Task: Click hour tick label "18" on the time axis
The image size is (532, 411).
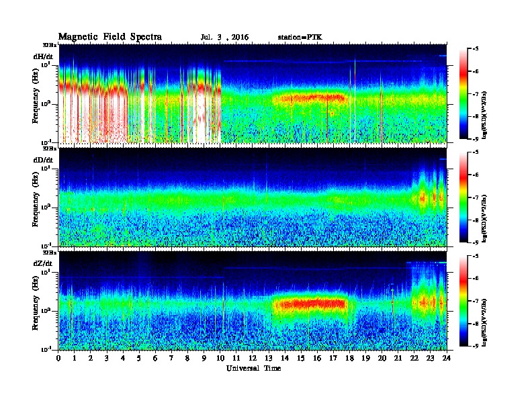Action: point(349,359)
